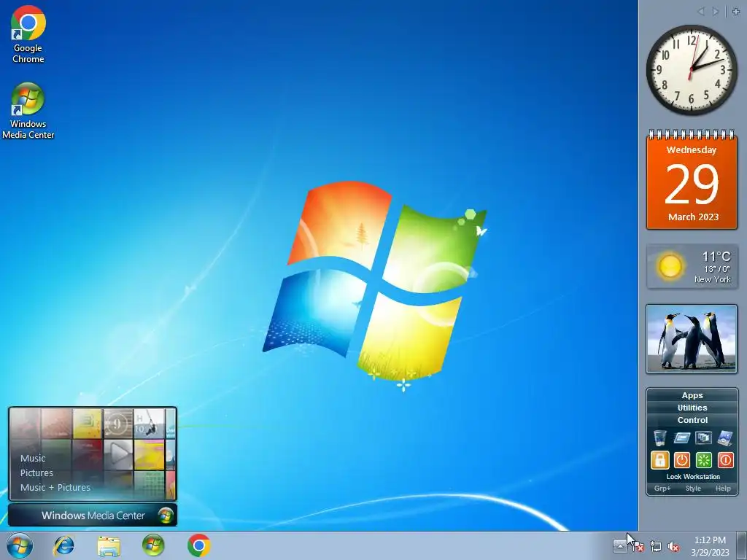
Task: Click the New York location label
Action: (712, 279)
